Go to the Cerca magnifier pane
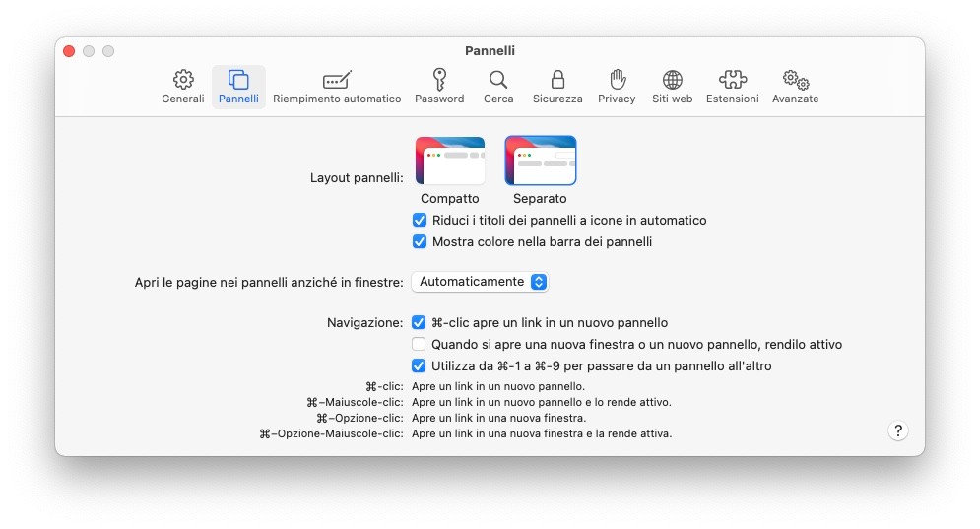 pos(498,87)
